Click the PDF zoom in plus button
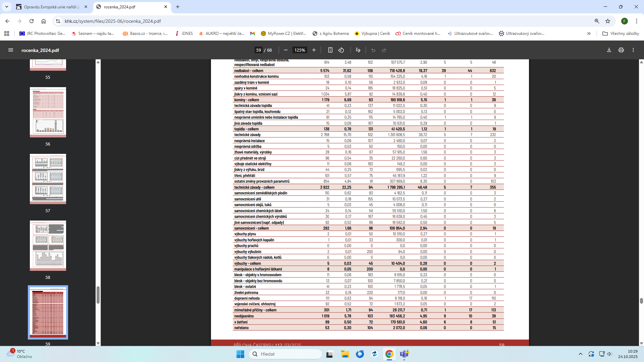Viewport: 644px width, 362px height. point(314,50)
